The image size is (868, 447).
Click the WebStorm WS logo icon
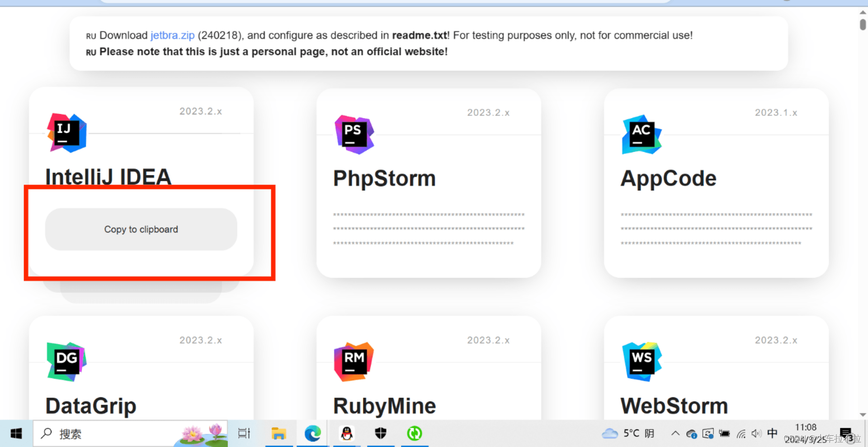click(x=642, y=362)
